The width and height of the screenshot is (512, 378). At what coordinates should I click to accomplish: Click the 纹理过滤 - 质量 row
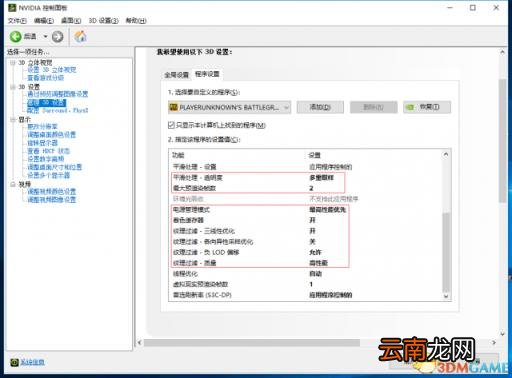click(x=305, y=263)
